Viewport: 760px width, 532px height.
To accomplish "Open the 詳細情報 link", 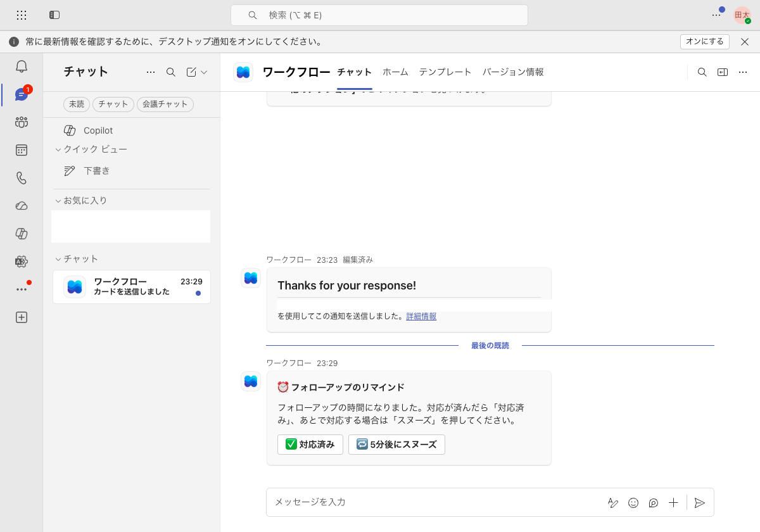I will 421,316.
